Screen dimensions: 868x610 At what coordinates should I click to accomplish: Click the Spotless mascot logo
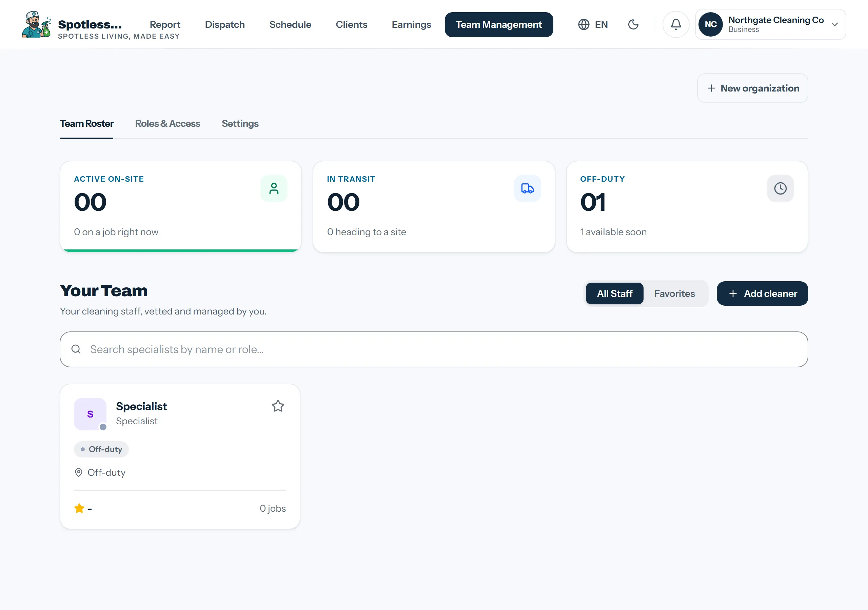(36, 24)
